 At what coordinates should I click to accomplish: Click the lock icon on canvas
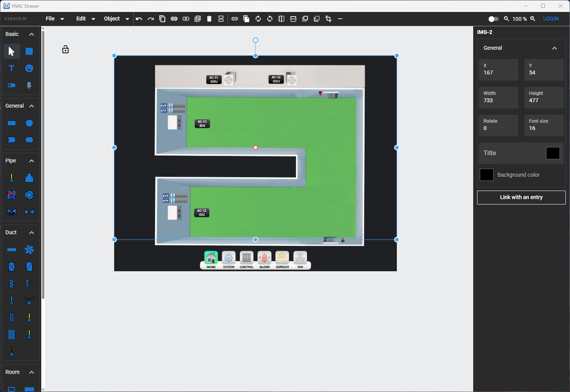pos(66,49)
